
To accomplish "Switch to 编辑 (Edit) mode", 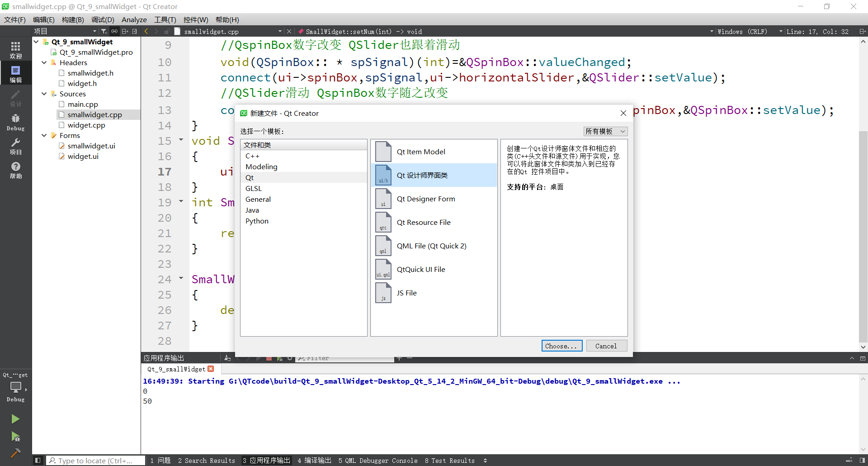I will tap(16, 74).
